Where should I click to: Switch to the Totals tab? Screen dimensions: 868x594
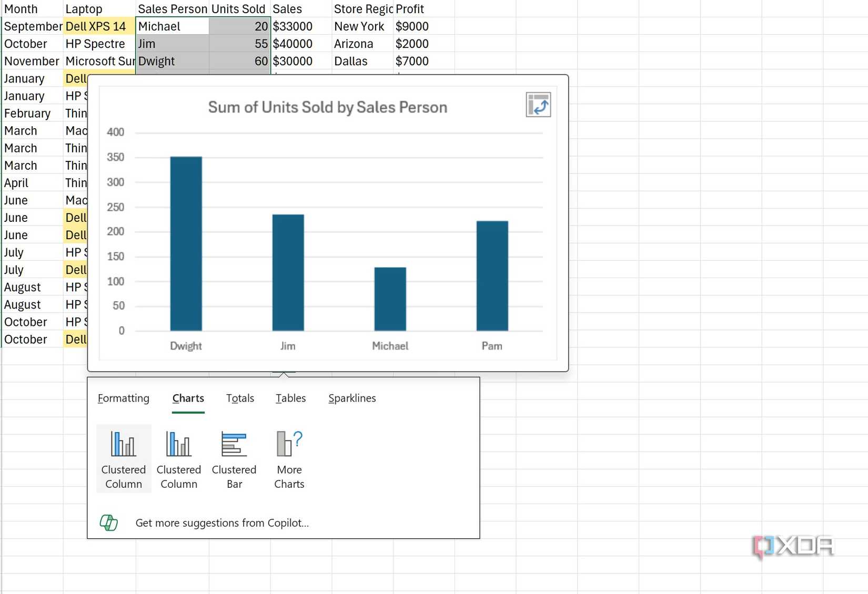[240, 398]
